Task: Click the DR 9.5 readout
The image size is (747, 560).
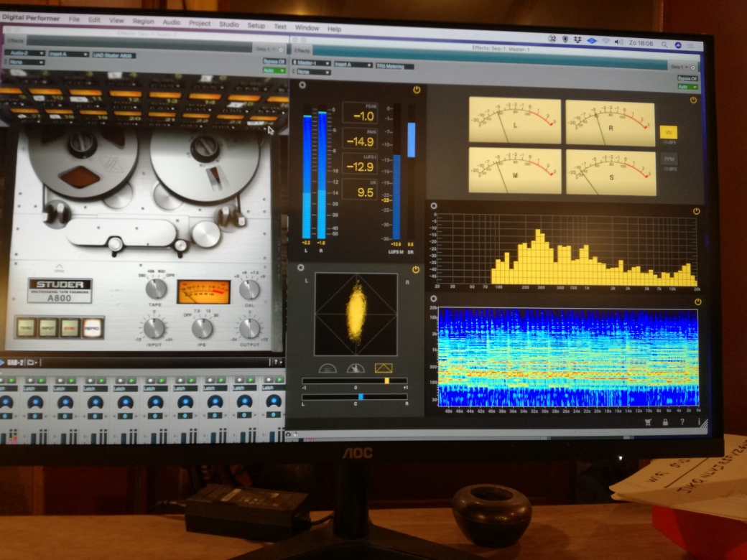Action: coord(360,189)
